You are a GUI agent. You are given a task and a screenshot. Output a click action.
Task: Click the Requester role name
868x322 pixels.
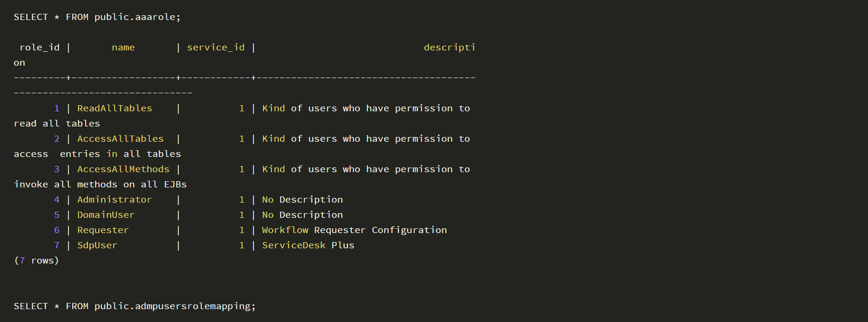click(103, 230)
